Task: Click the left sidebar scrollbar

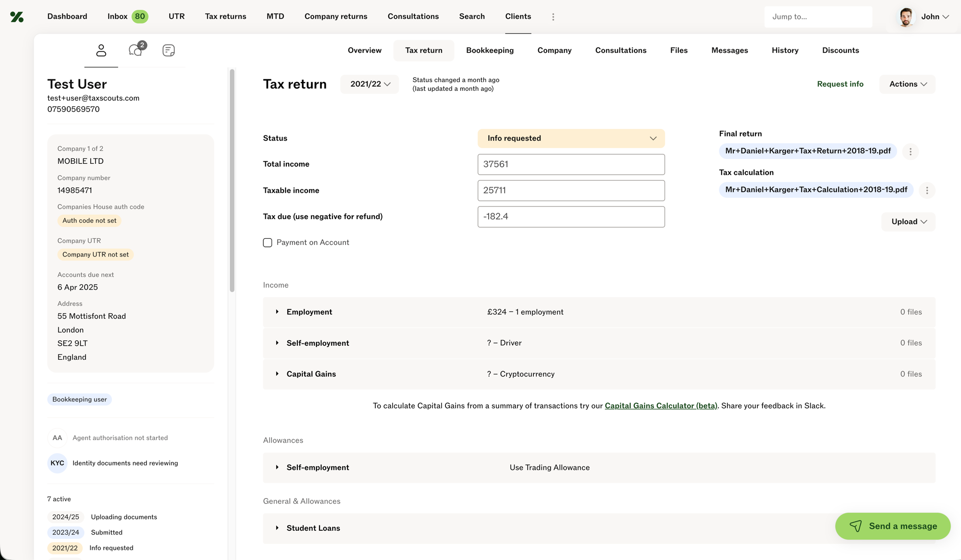Action: click(232, 181)
